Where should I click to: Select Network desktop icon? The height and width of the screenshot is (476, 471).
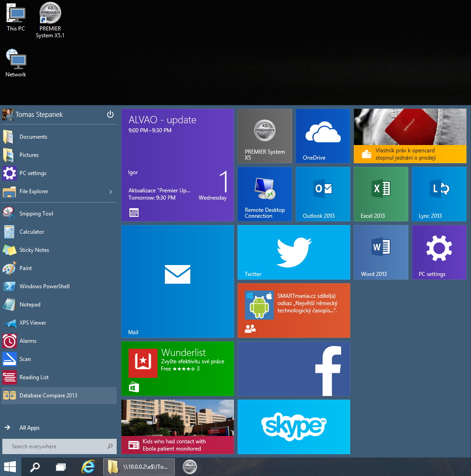16,63
